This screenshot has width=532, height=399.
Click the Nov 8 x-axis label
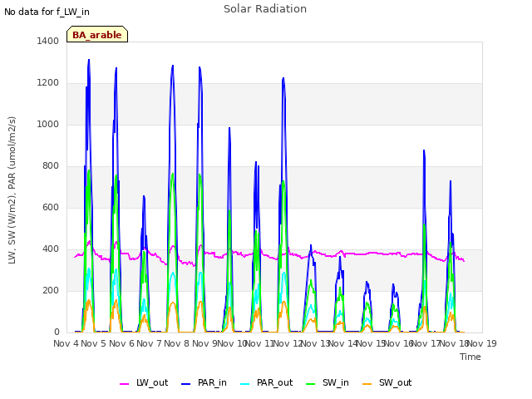[x=177, y=343]
